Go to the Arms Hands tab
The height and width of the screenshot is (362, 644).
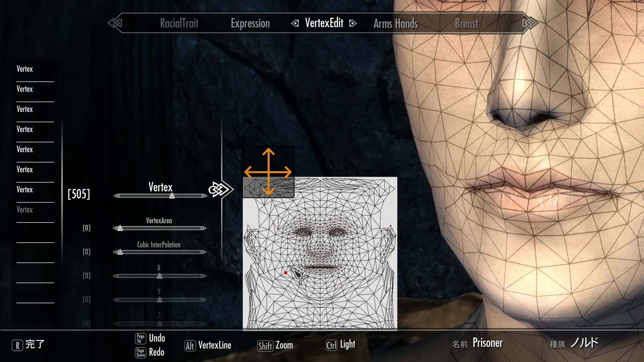coord(395,24)
